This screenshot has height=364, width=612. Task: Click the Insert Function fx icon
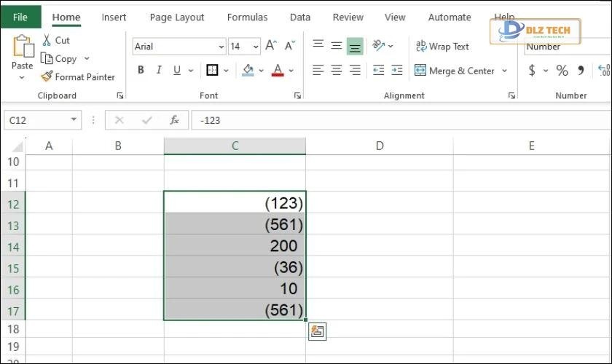click(x=174, y=120)
